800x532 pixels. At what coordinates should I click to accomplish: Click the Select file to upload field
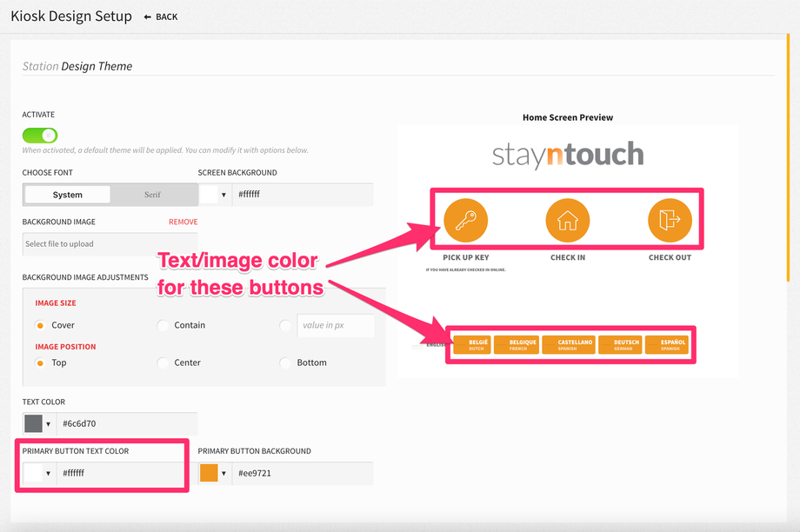(110, 243)
